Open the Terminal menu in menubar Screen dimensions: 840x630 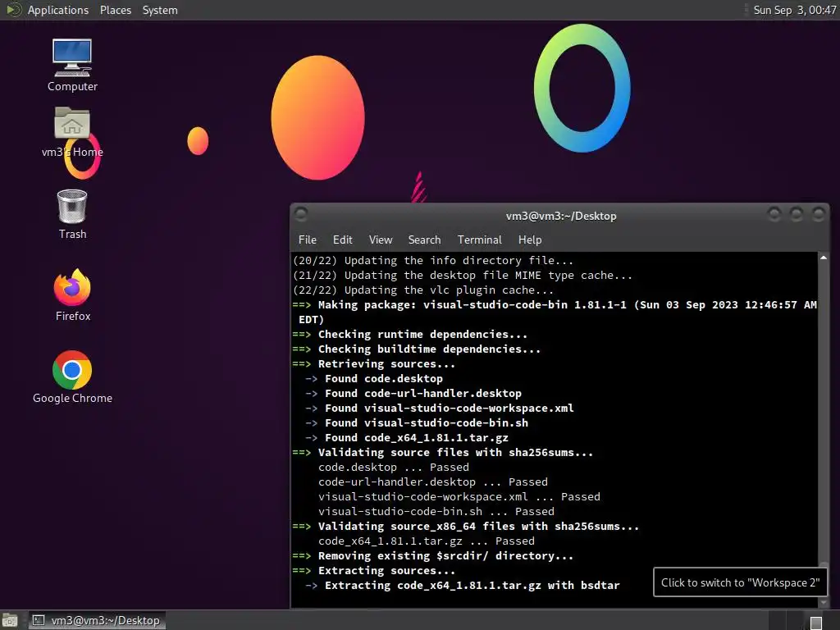[x=479, y=240]
